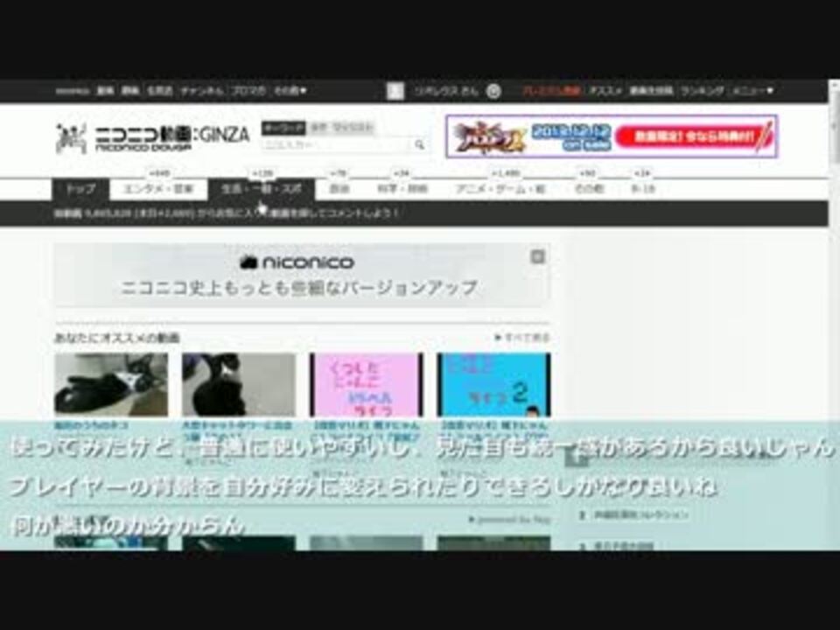
Task: Open the blue thumbnail showing number 2
Action: pos(493,385)
